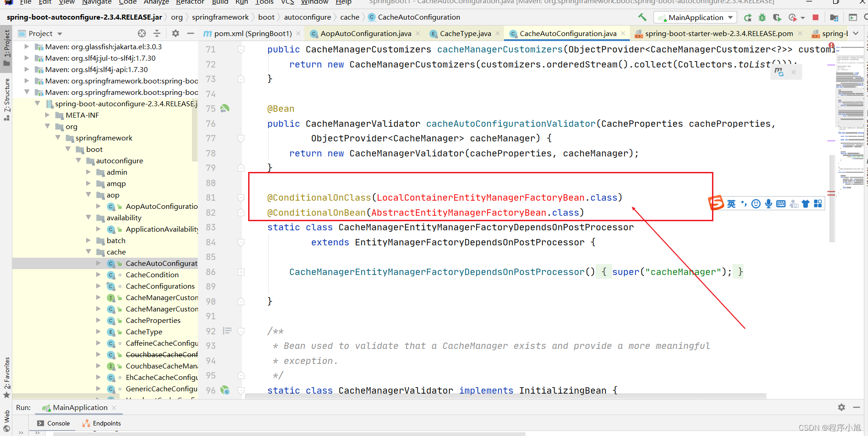868x436 pixels.
Task: Open the spring-boot-starter-web-2.3.4.RELEASE.pom tab
Action: (x=719, y=33)
